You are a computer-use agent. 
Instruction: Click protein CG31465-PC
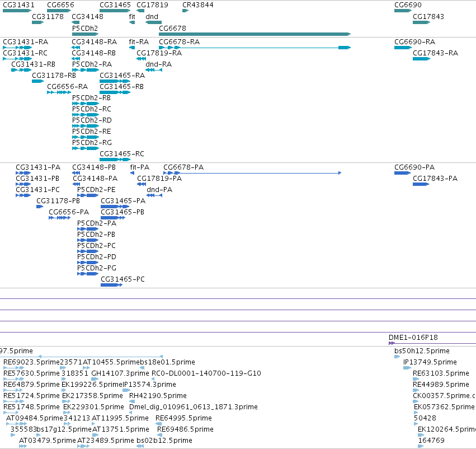[x=122, y=279]
